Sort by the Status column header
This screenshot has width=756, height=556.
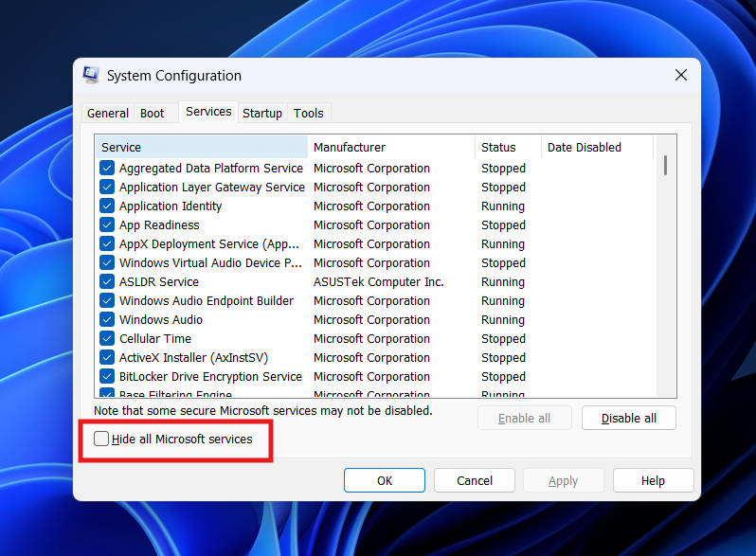(508, 147)
